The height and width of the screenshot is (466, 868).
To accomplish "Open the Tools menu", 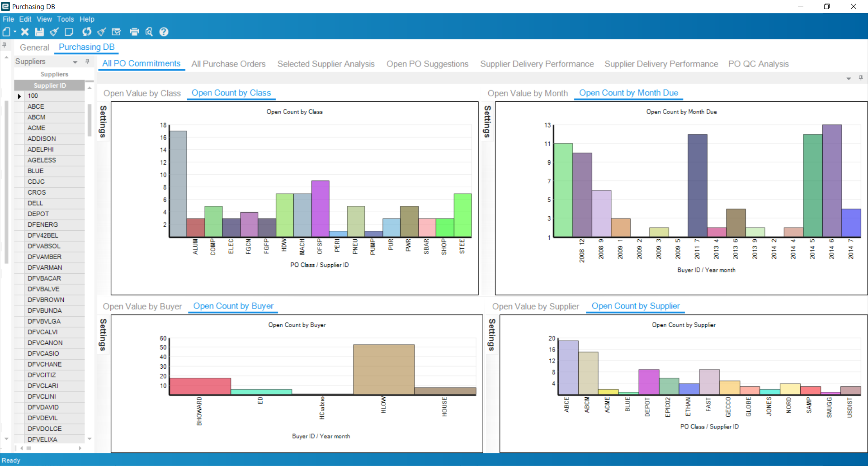I will pyautogui.click(x=66, y=19).
